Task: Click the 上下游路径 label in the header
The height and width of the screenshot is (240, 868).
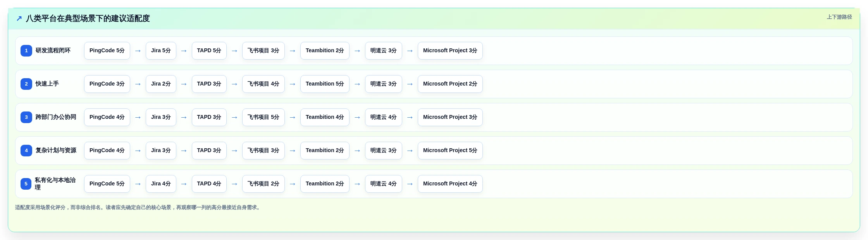Action: (839, 17)
